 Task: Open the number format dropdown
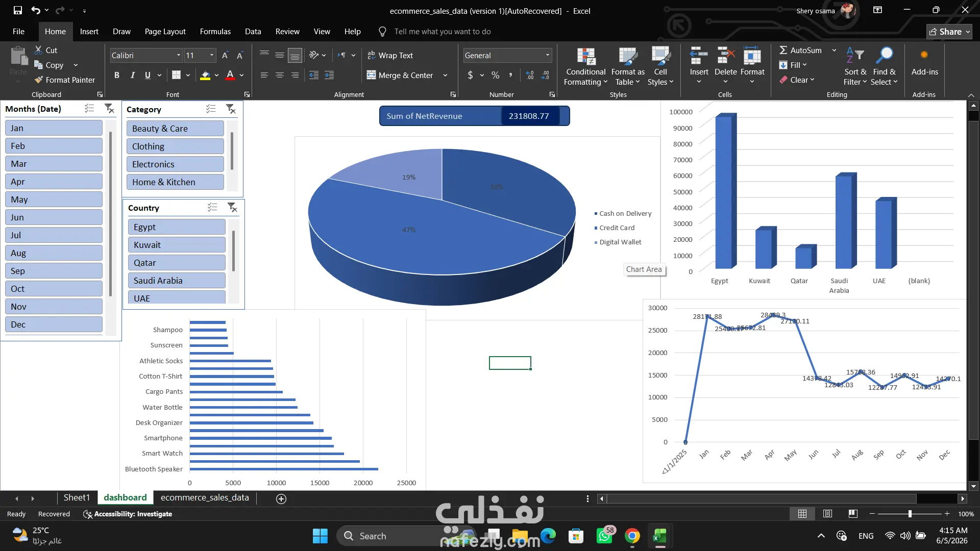[548, 55]
